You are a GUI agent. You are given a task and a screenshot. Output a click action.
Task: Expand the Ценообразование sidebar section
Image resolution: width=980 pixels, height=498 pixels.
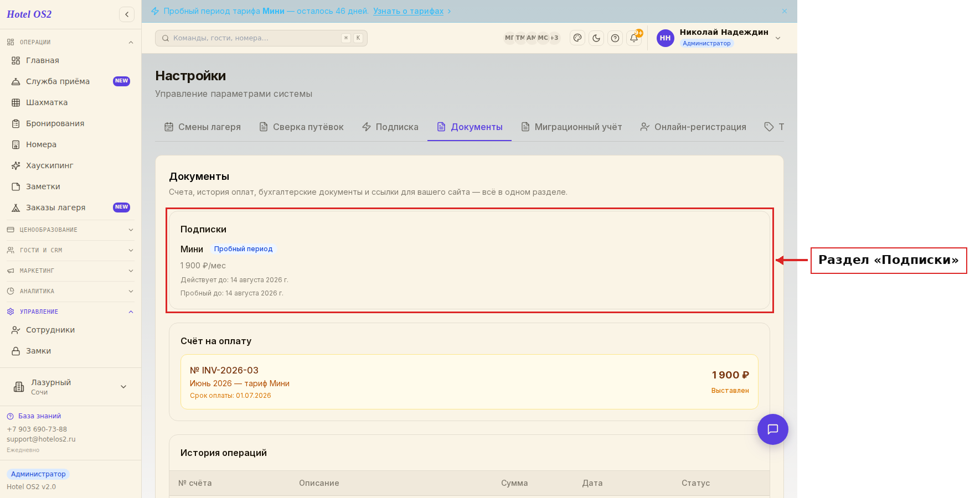(70, 230)
